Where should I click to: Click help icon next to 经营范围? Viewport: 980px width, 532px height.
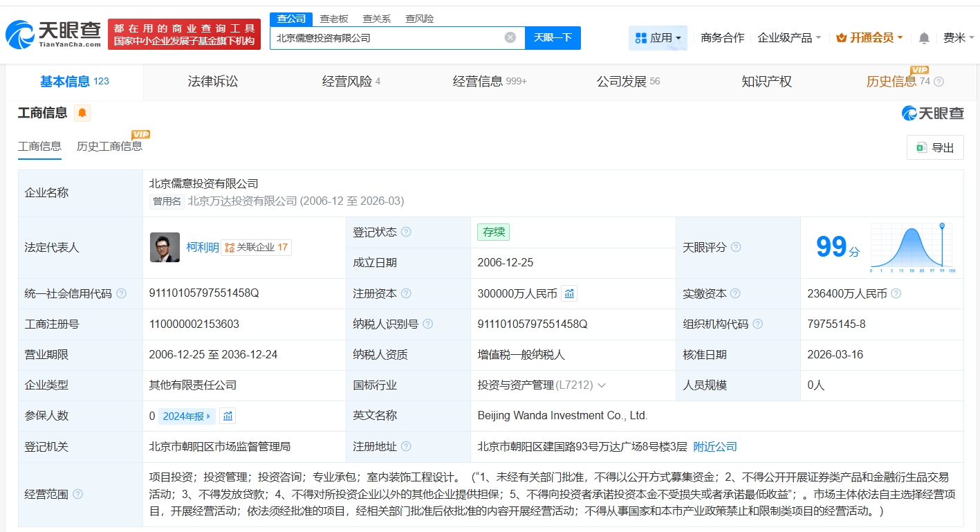click(77, 494)
